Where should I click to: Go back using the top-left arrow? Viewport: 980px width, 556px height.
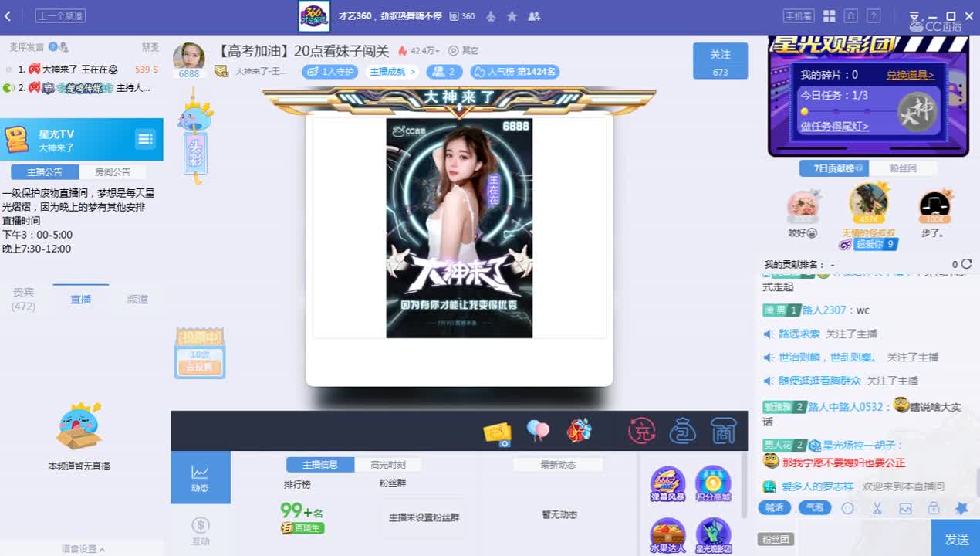point(8,16)
